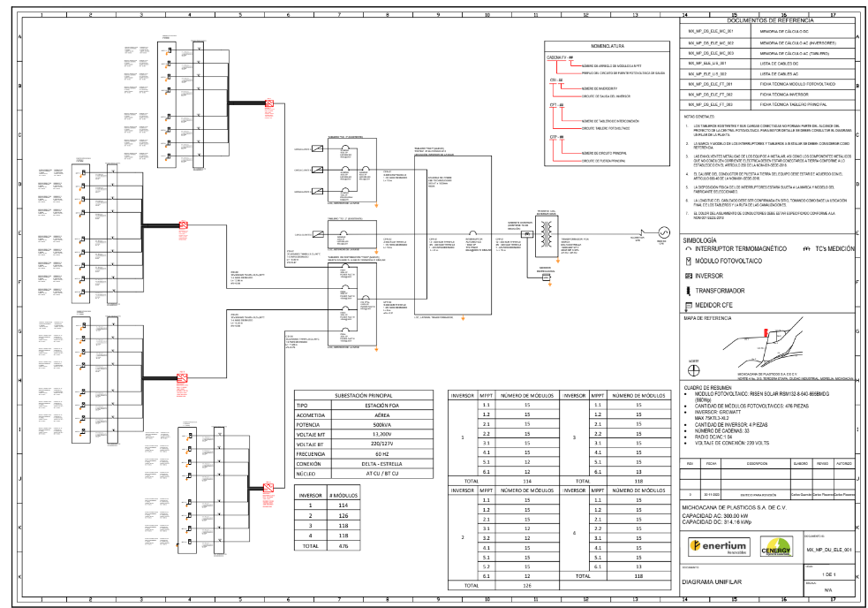Image resolution: width=868 pixels, height=608 pixels.
Task: Click the Interruptor Termomagnético symbol in the Simbología legend
Action: coord(690,250)
